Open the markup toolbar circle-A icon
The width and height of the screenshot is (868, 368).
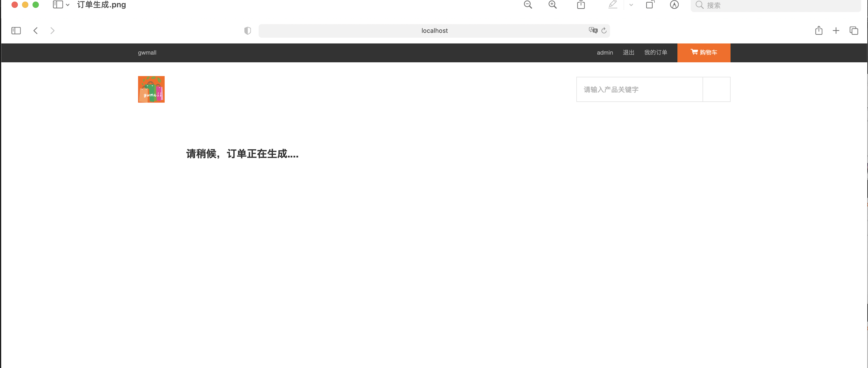(x=674, y=5)
